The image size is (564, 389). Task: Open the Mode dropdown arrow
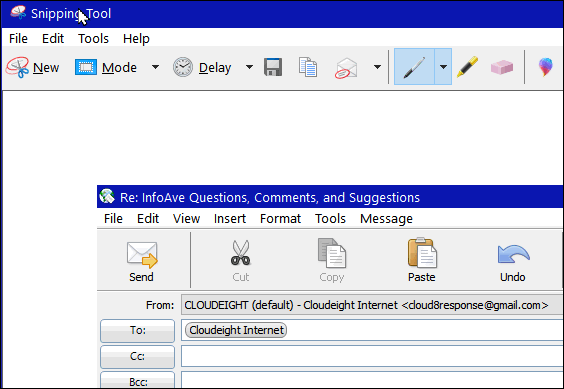[x=155, y=67]
